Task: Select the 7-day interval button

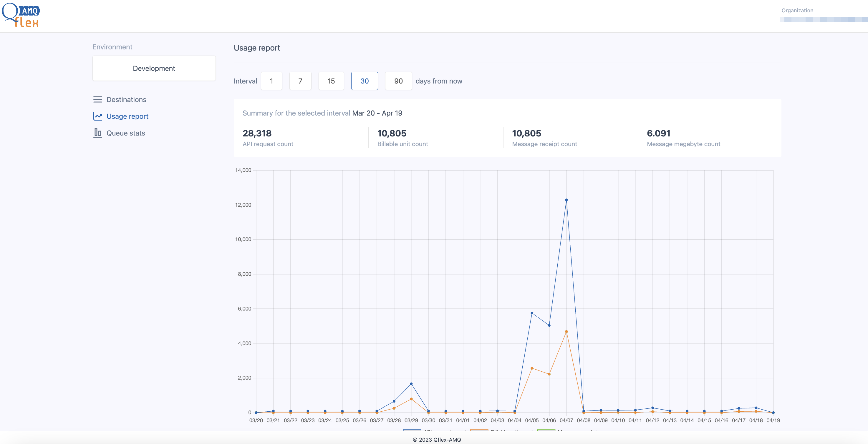Action: tap(301, 80)
